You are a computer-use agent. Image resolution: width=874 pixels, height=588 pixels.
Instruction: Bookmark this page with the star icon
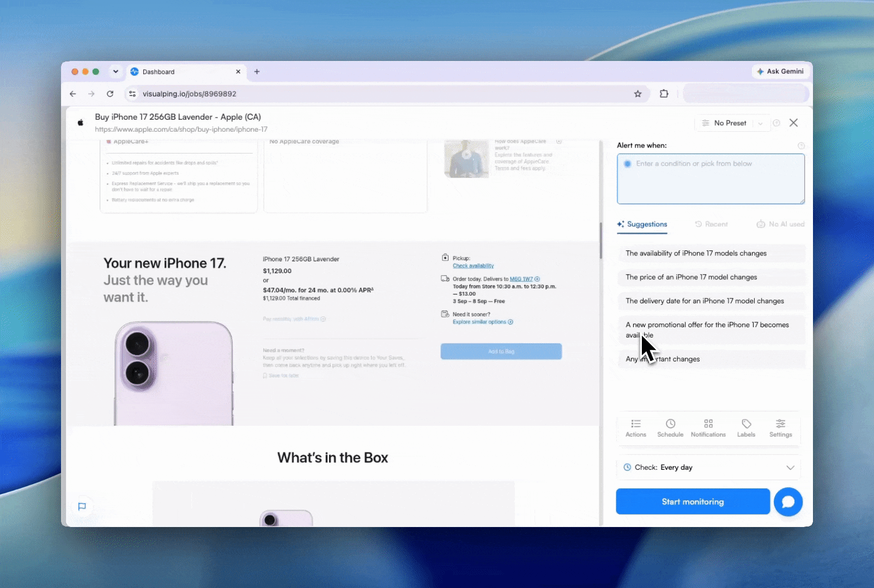coord(638,94)
